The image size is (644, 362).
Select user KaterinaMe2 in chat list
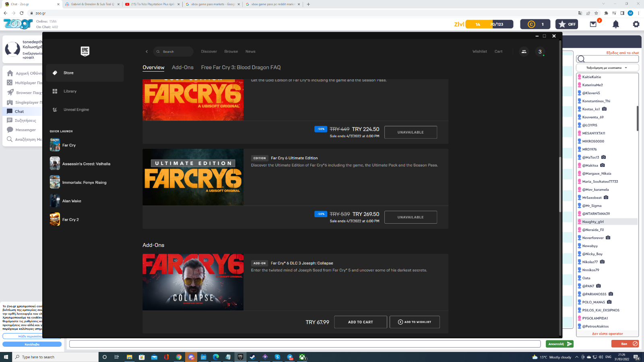click(x=592, y=85)
